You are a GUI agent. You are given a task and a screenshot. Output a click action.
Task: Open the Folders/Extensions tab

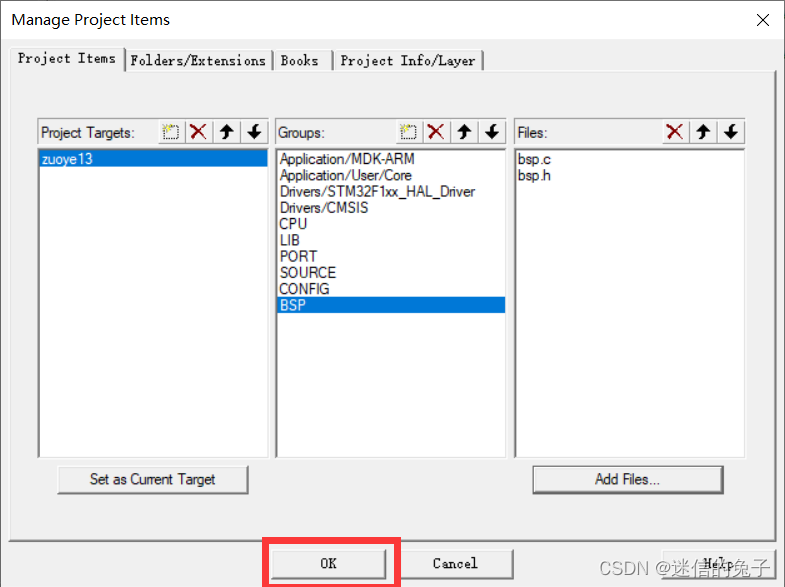point(198,61)
